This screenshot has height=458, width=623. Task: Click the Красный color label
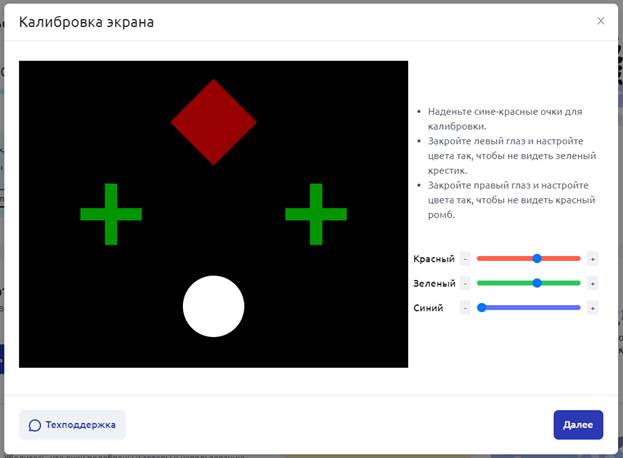coord(434,259)
